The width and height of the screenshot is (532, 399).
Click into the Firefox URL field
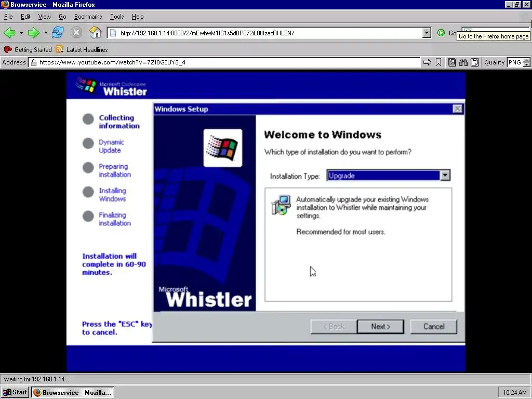(x=270, y=33)
